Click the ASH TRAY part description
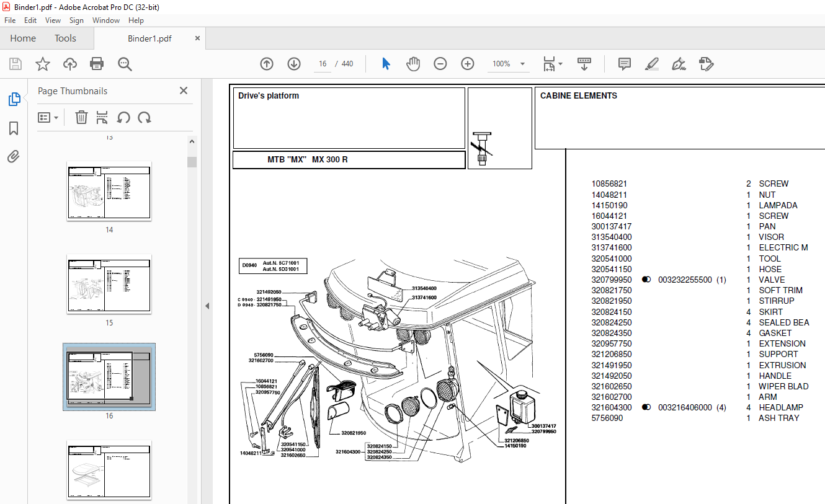 (778, 418)
